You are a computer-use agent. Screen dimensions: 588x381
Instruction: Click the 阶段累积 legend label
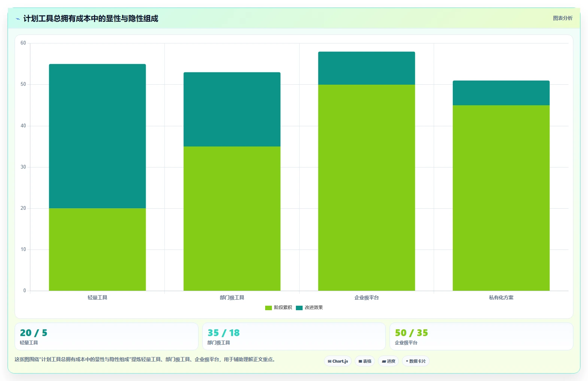pyautogui.click(x=283, y=308)
